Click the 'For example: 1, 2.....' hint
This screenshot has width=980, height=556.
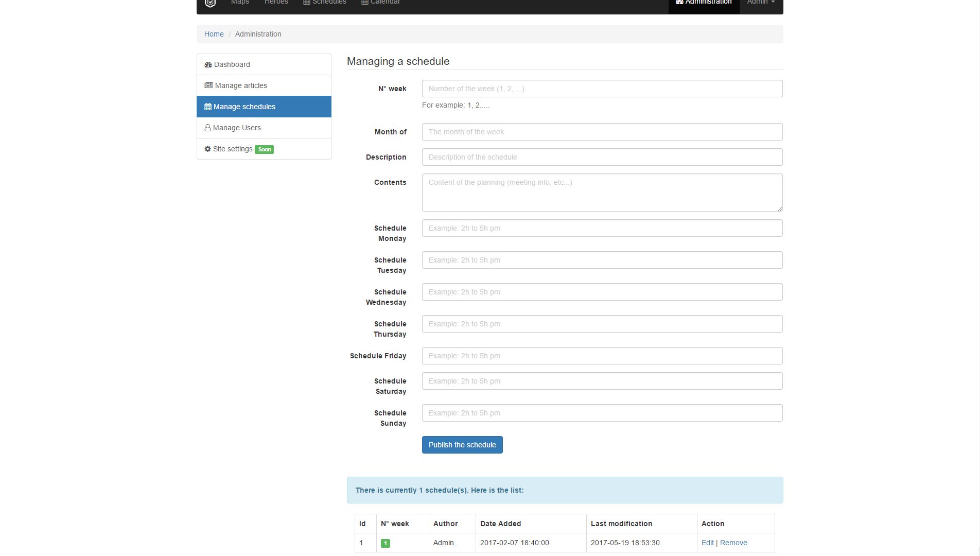(456, 105)
